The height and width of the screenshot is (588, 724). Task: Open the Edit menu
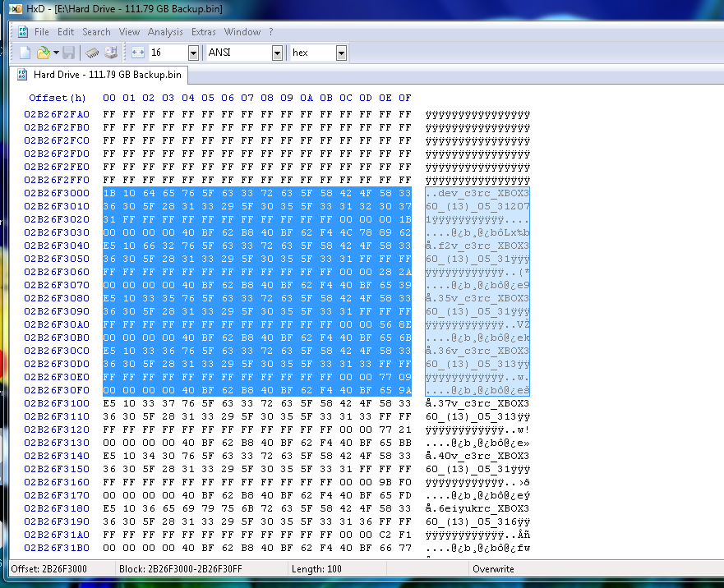point(66,32)
